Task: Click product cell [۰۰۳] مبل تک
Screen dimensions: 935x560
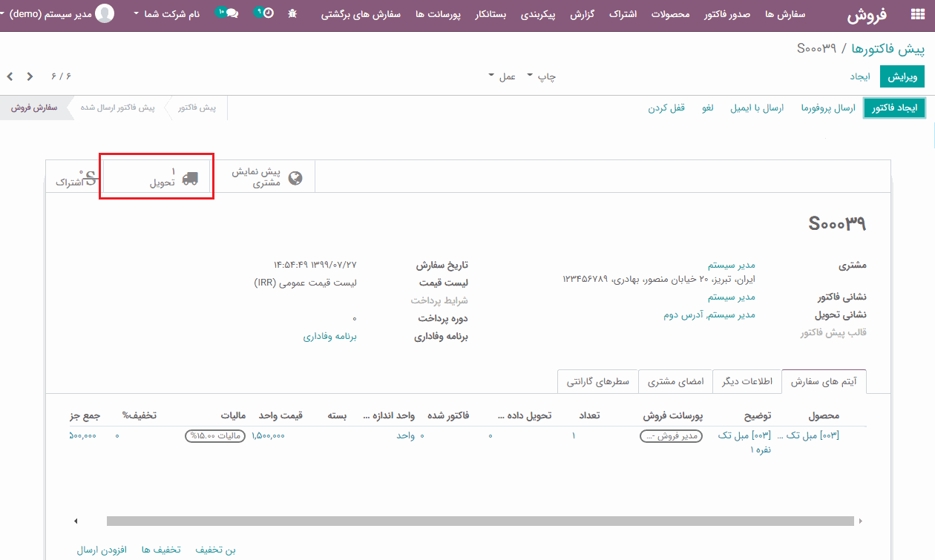Action: pos(808,435)
